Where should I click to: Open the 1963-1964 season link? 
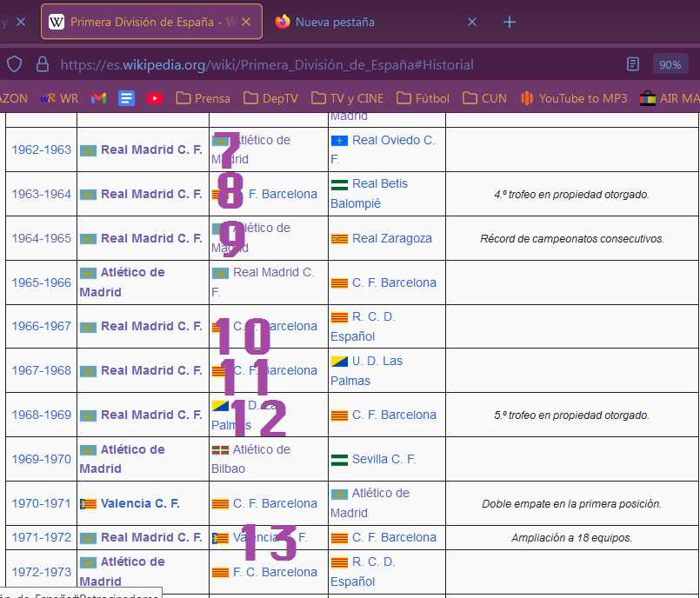tap(41, 194)
